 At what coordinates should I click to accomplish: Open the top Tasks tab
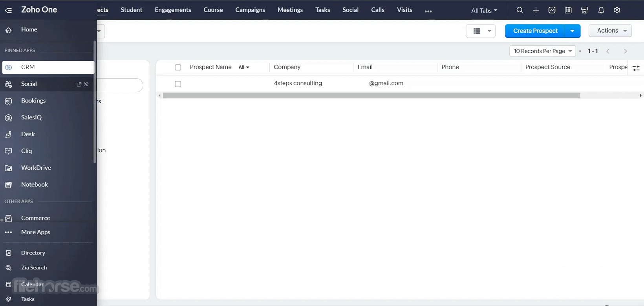[x=323, y=10]
